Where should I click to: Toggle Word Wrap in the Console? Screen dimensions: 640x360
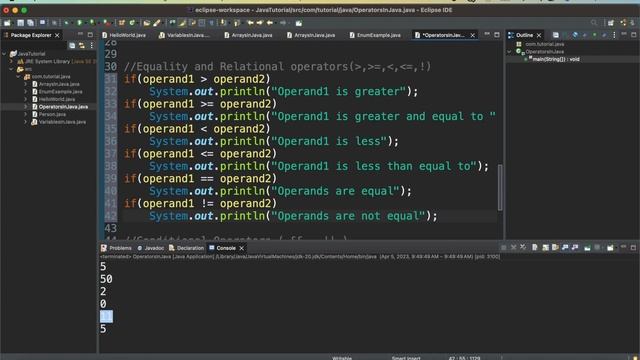(x=555, y=247)
